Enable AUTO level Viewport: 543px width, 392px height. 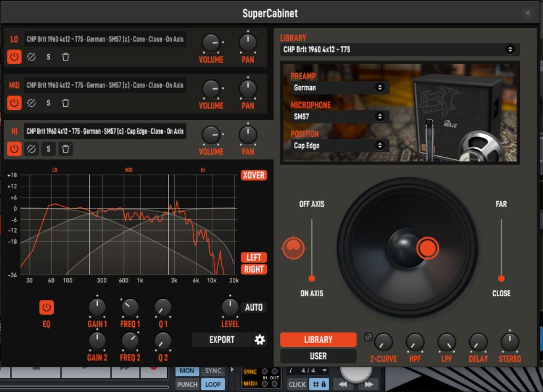point(254,307)
